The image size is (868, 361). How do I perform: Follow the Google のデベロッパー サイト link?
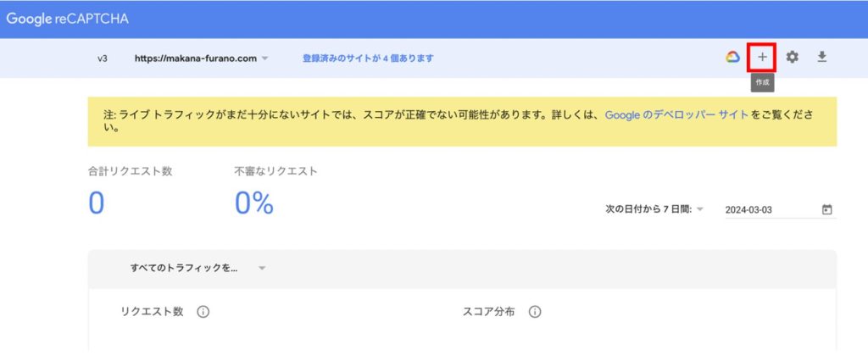tap(676, 114)
